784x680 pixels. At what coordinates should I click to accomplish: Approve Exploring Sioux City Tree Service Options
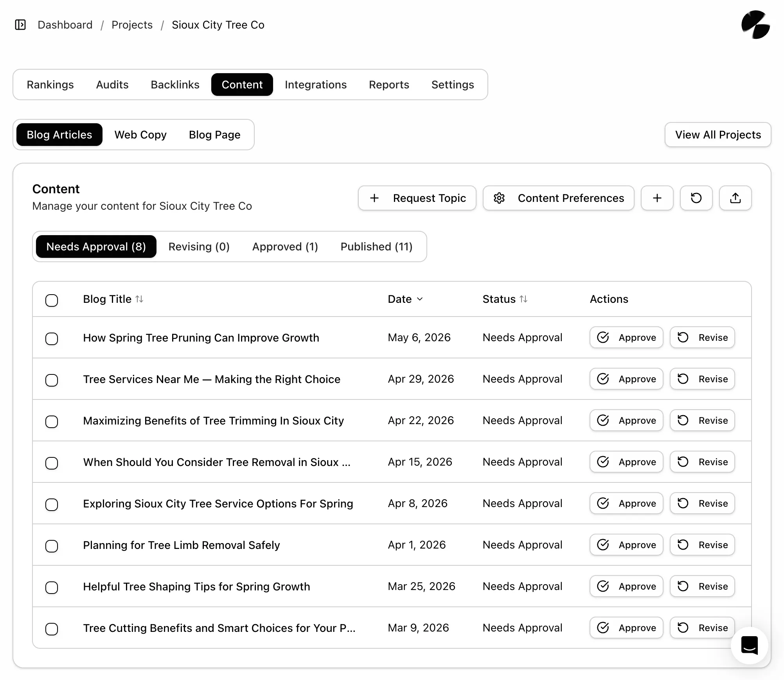(x=626, y=503)
